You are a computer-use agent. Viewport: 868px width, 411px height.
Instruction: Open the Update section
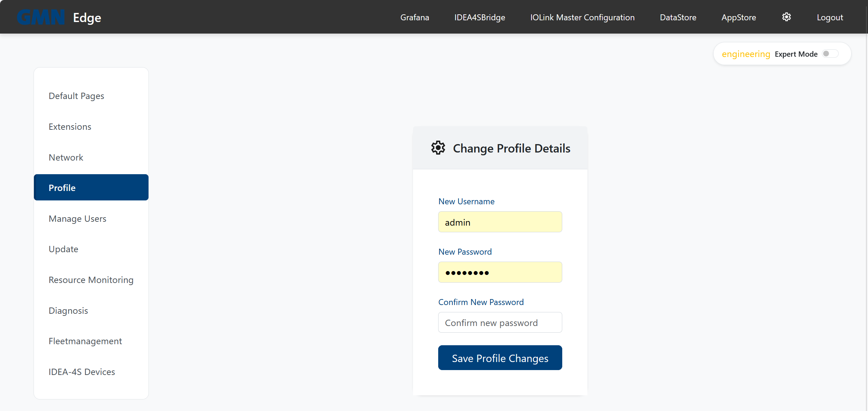63,249
